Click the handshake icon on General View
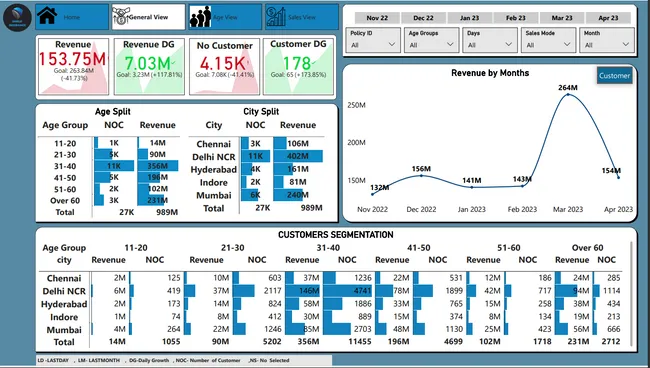650x368 pixels. [121, 17]
